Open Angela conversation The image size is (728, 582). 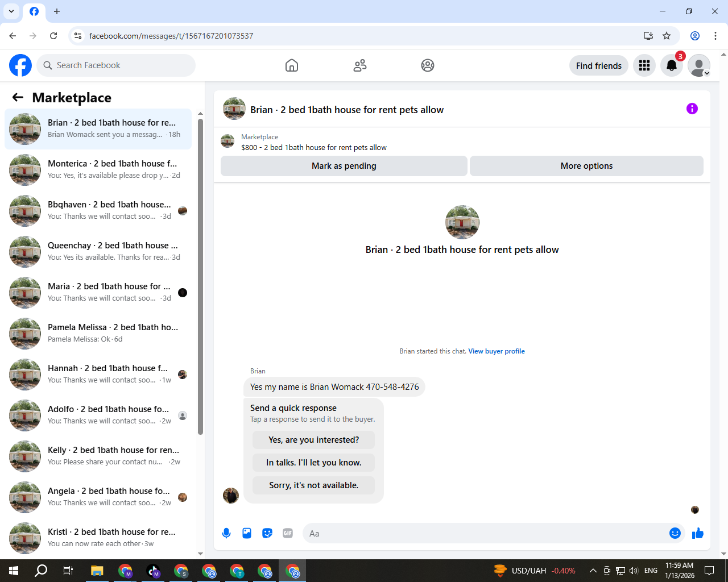tap(98, 497)
